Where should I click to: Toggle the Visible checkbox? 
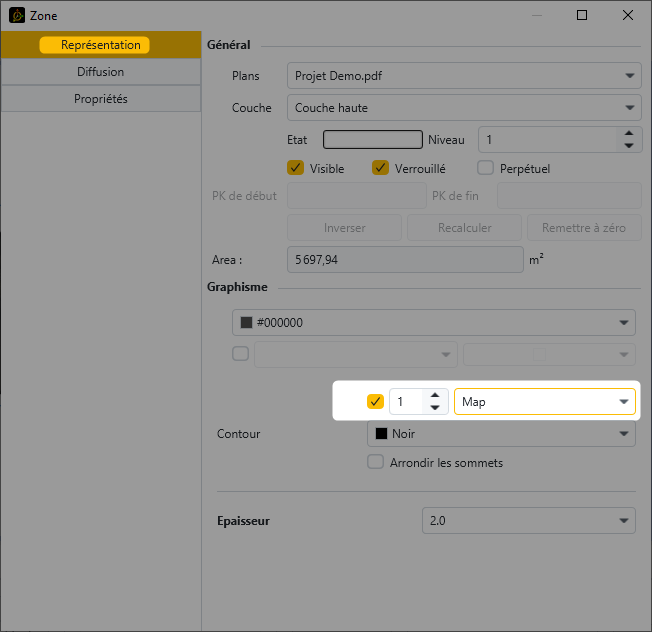pos(295,168)
